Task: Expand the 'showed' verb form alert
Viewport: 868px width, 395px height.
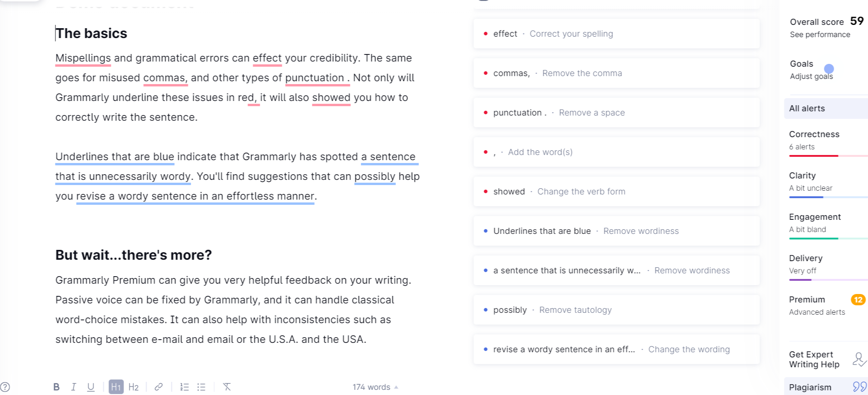Action: (x=617, y=191)
